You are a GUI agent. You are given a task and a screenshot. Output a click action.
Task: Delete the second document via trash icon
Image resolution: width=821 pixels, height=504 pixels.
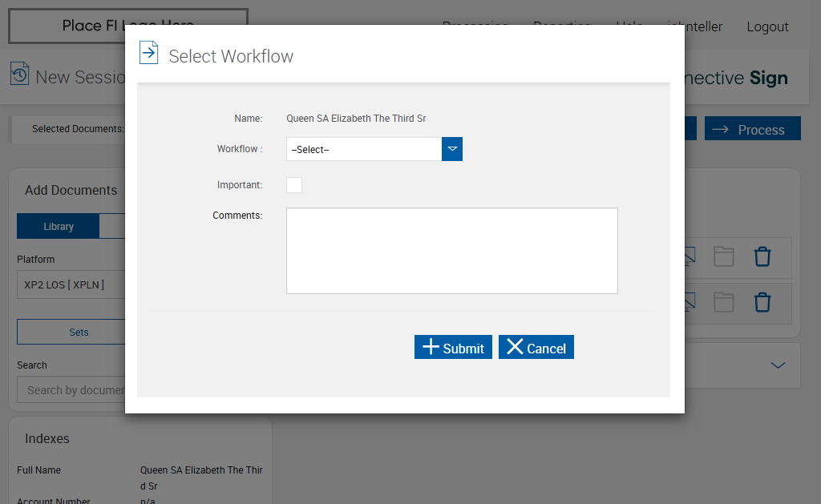pos(762,302)
